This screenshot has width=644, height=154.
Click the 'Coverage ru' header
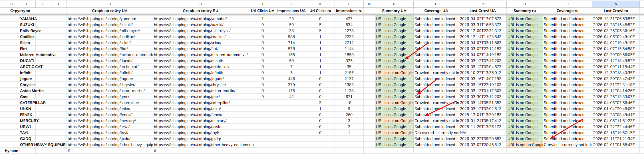coord(567,11)
